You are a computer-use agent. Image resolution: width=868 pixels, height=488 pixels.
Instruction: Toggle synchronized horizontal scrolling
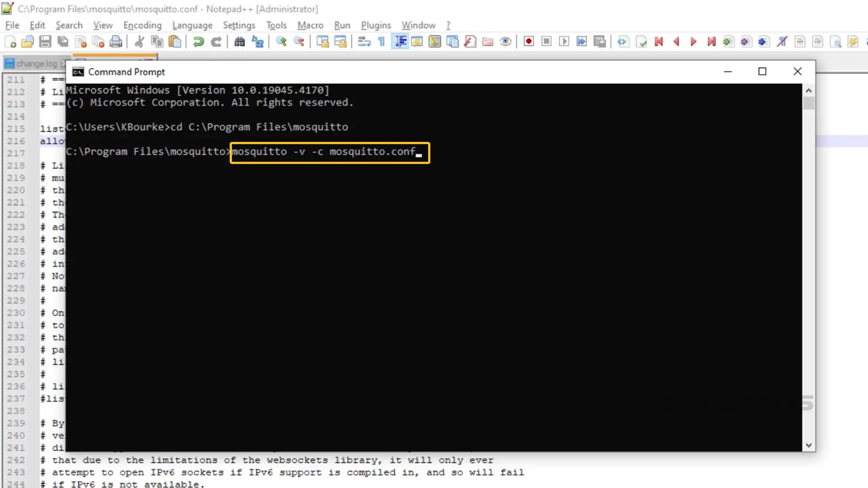(x=340, y=42)
